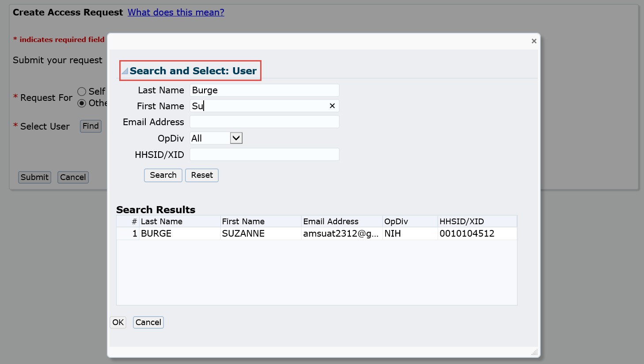The height and width of the screenshot is (364, 644).
Task: Focus the Email Address input field
Action: click(264, 122)
